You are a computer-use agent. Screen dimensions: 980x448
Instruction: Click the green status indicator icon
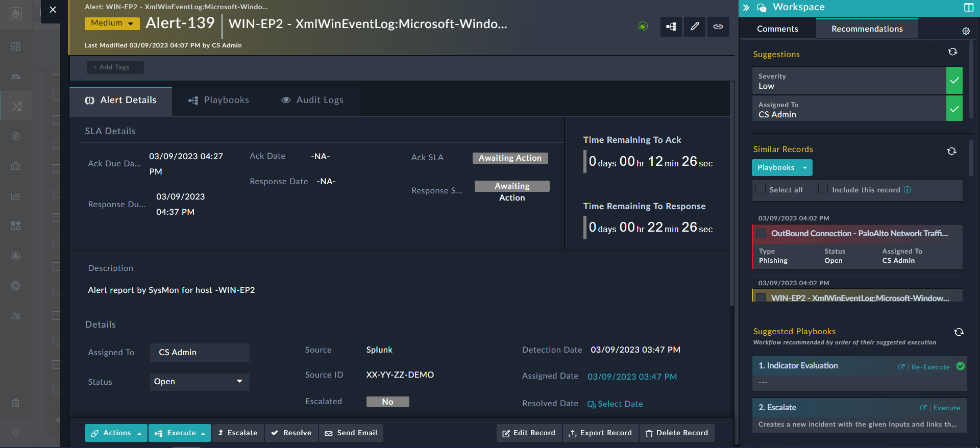pyautogui.click(x=643, y=26)
